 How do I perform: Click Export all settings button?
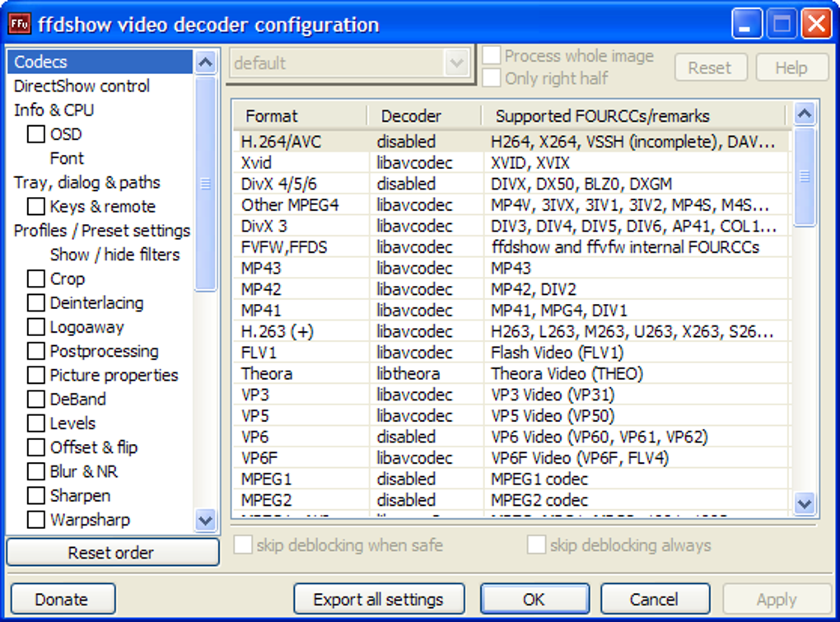click(x=379, y=599)
